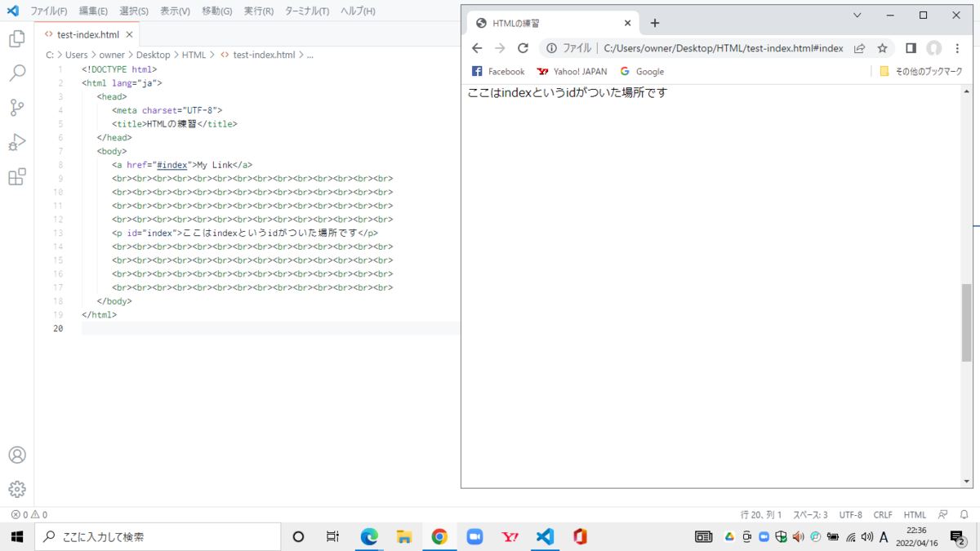980x551 pixels.
Task: Open 移動(G) menu
Action: tap(216, 11)
